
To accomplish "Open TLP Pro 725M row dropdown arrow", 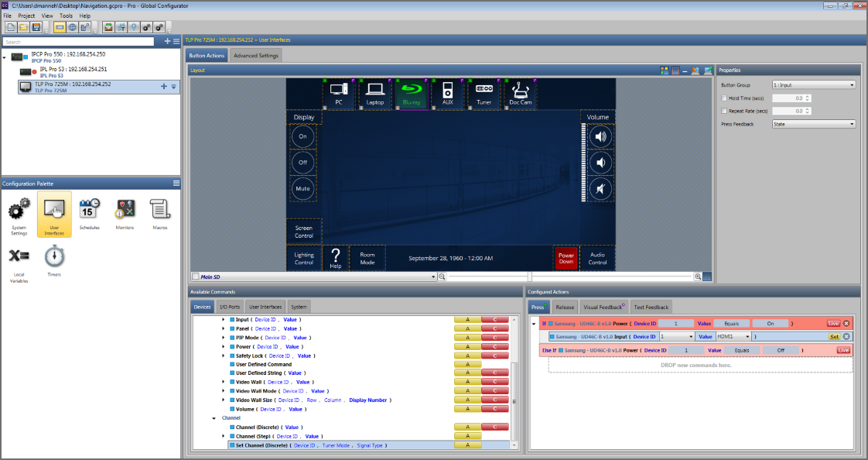I will click(174, 87).
